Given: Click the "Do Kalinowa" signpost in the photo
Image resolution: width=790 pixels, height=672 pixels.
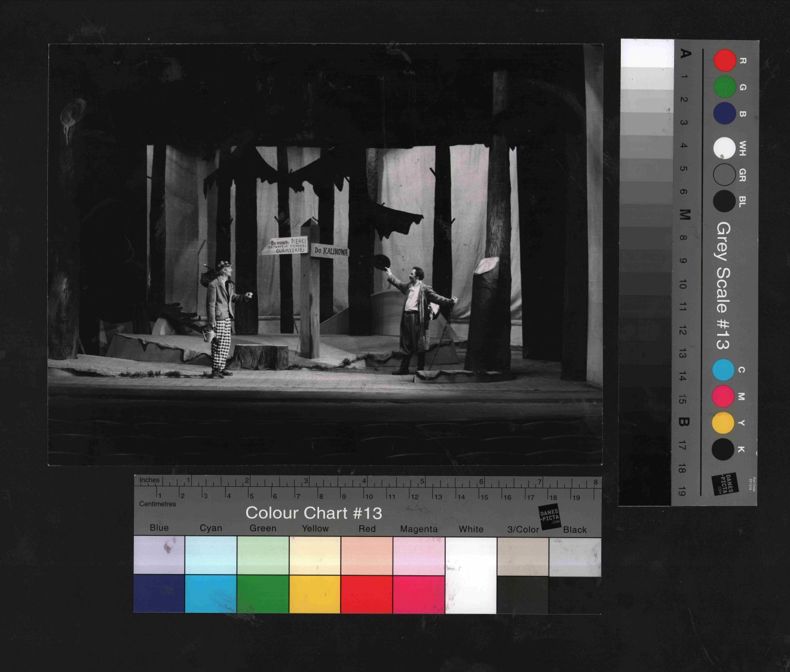Looking at the screenshot, I should click(x=330, y=251).
